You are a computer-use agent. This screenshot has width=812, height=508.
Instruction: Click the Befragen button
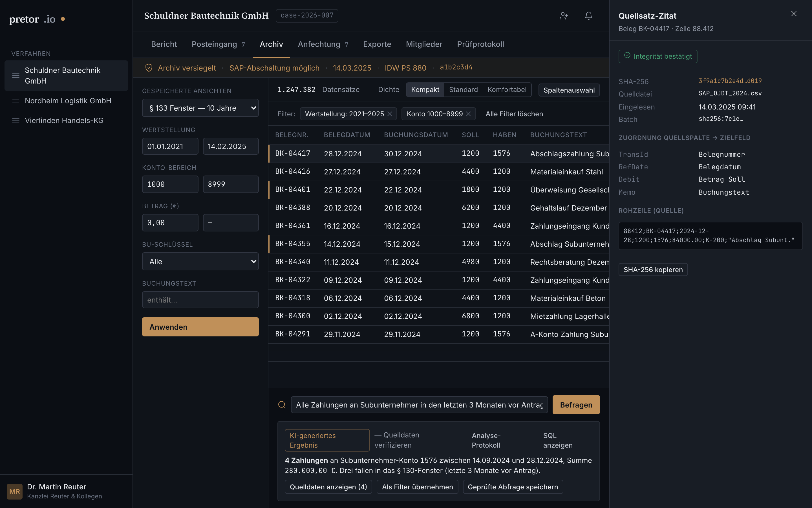(576, 405)
